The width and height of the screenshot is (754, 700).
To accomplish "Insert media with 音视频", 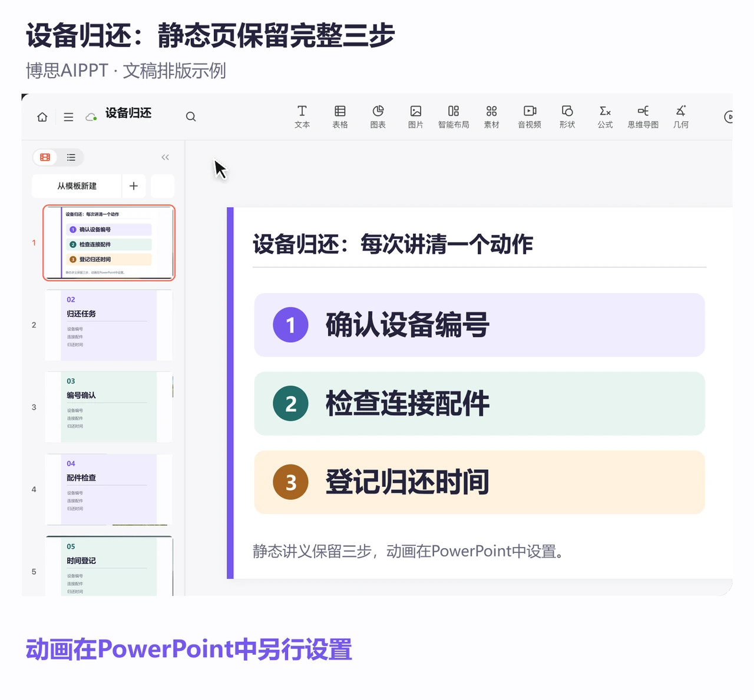I will tap(530, 117).
